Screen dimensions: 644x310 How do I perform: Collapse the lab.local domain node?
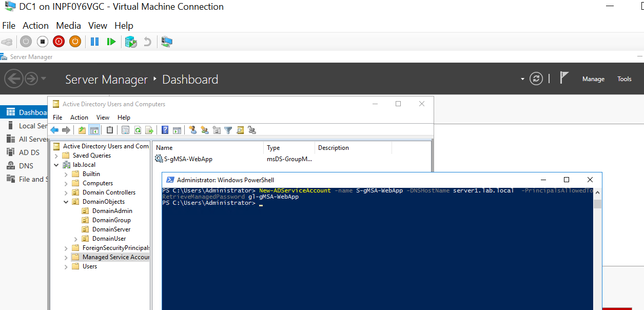pos(56,164)
